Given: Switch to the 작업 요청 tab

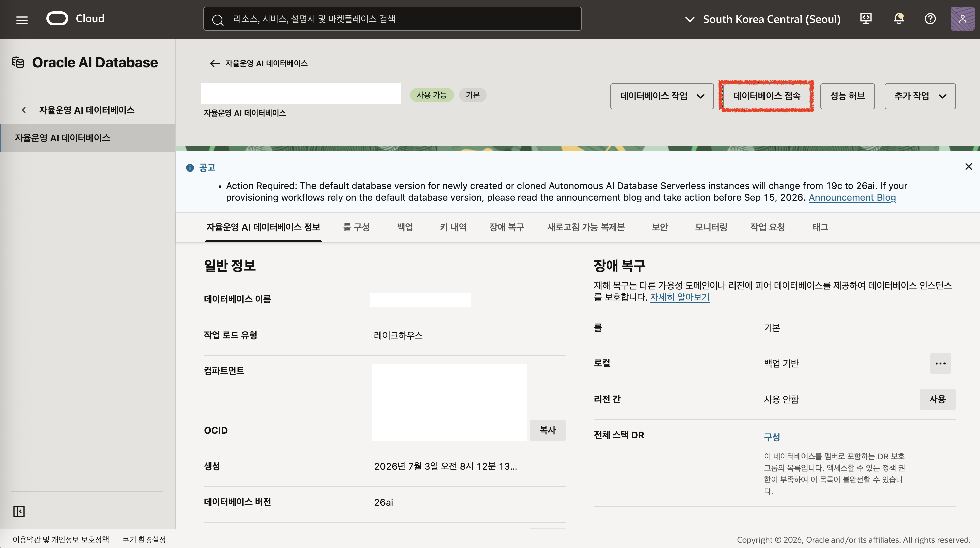Looking at the screenshot, I should [767, 227].
